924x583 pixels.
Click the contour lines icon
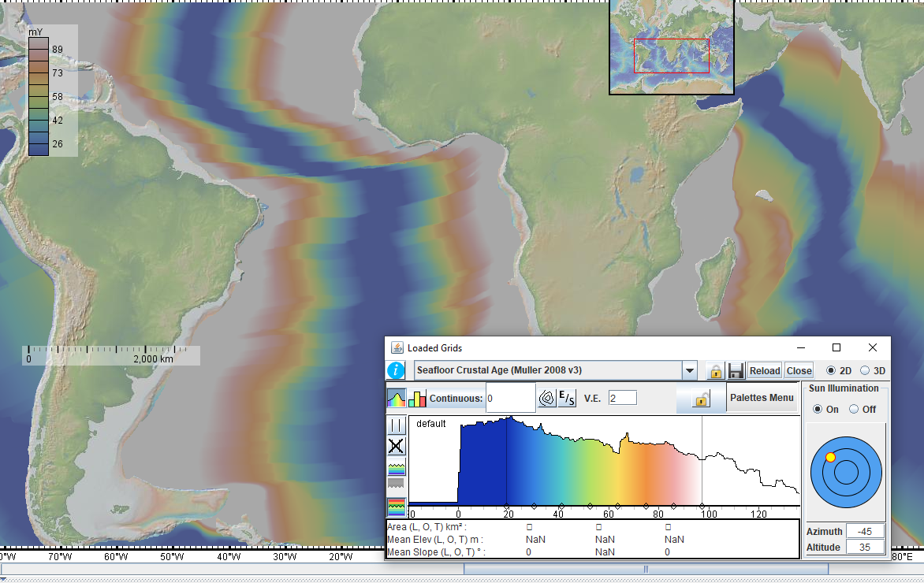point(547,399)
